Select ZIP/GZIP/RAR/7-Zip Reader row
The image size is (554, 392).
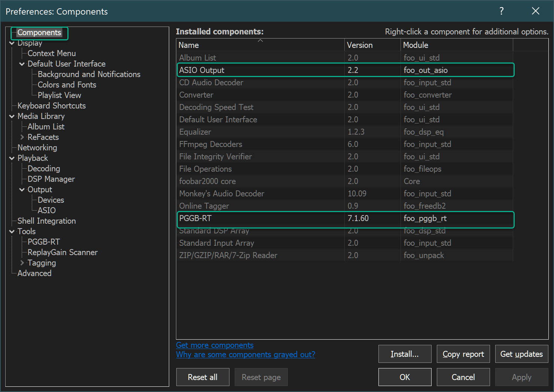344,255
